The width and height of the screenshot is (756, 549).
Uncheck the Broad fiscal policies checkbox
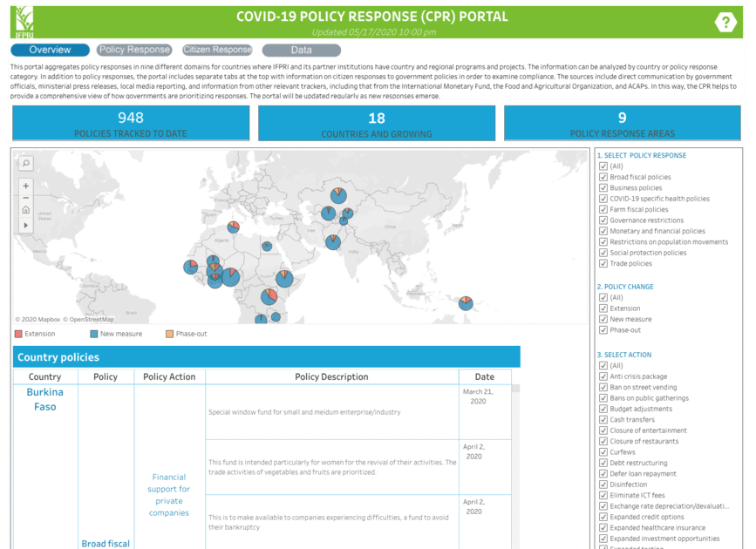(603, 177)
